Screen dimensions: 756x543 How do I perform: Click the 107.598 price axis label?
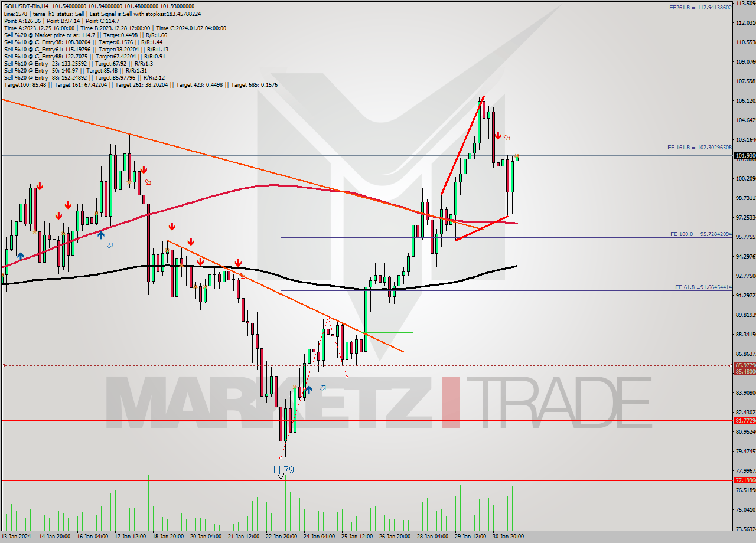(745, 81)
